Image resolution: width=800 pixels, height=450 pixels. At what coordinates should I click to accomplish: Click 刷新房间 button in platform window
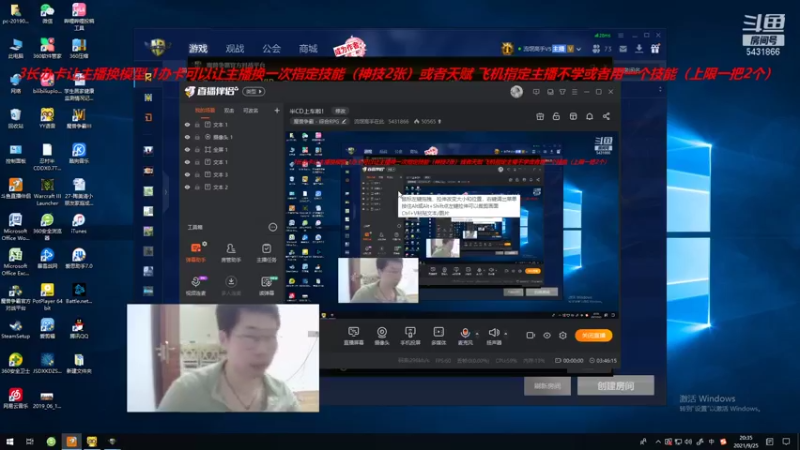coord(547,386)
